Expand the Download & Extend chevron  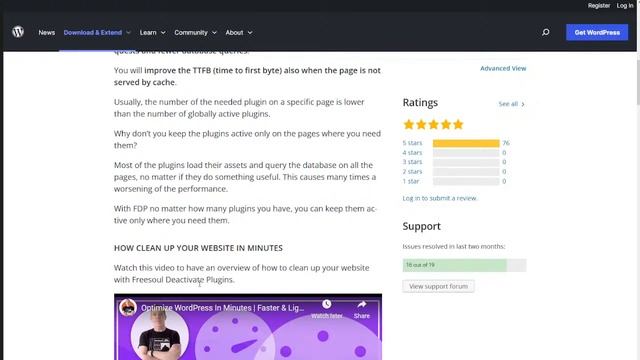pyautogui.click(x=128, y=33)
